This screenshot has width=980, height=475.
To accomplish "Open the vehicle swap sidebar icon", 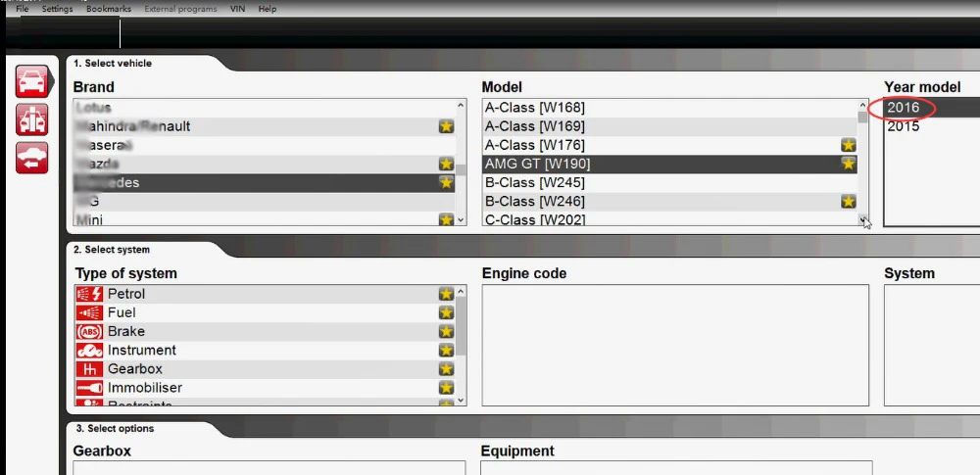I will coord(32,158).
